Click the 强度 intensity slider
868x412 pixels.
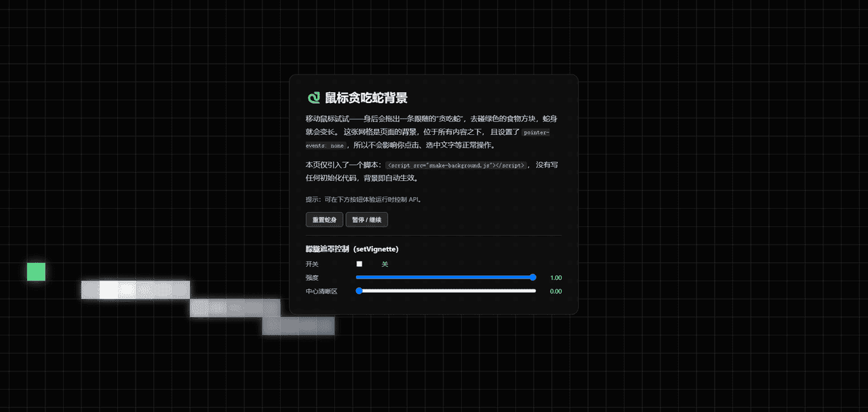point(446,277)
